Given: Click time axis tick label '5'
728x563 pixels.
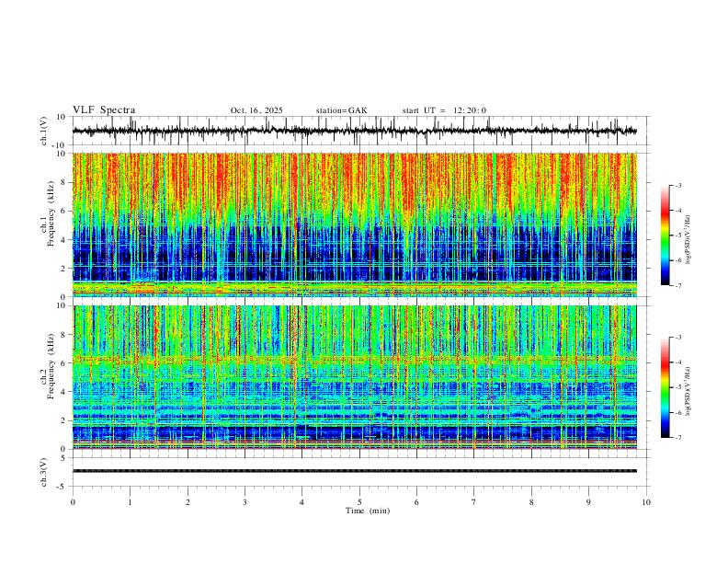Looking at the screenshot, I should pos(359,502).
